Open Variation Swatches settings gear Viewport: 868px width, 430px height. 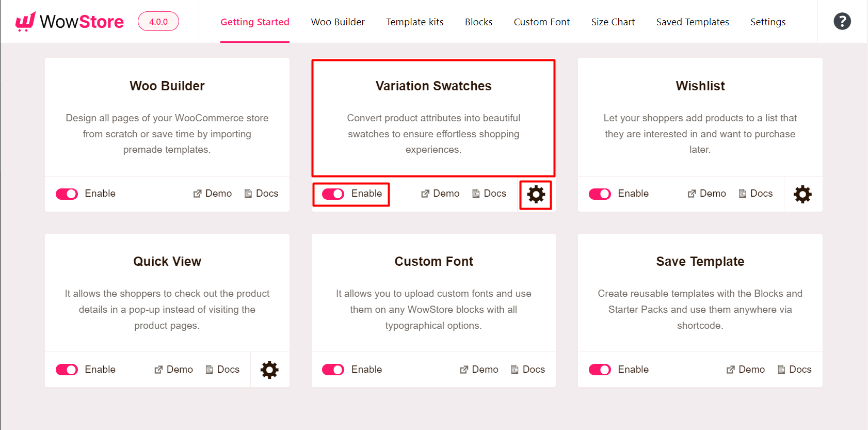click(536, 195)
